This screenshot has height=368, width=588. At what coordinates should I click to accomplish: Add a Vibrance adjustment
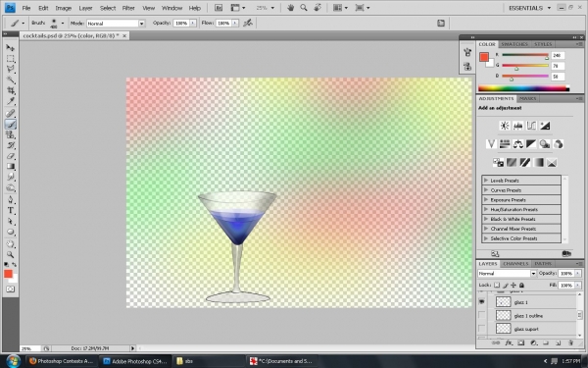(x=491, y=144)
